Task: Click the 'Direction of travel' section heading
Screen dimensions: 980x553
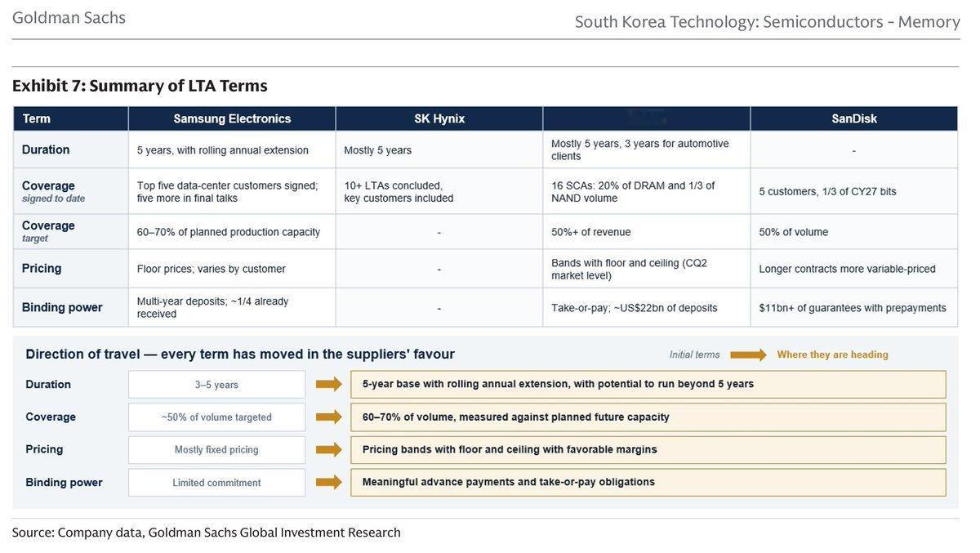Action: pos(240,354)
